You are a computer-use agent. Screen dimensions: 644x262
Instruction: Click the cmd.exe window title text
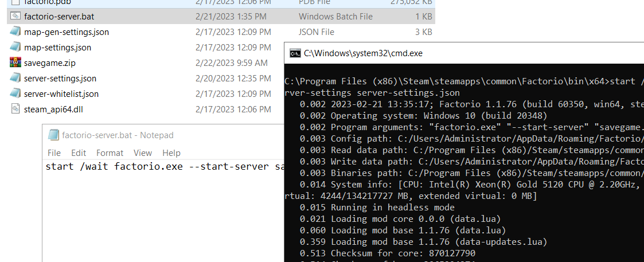coord(363,53)
